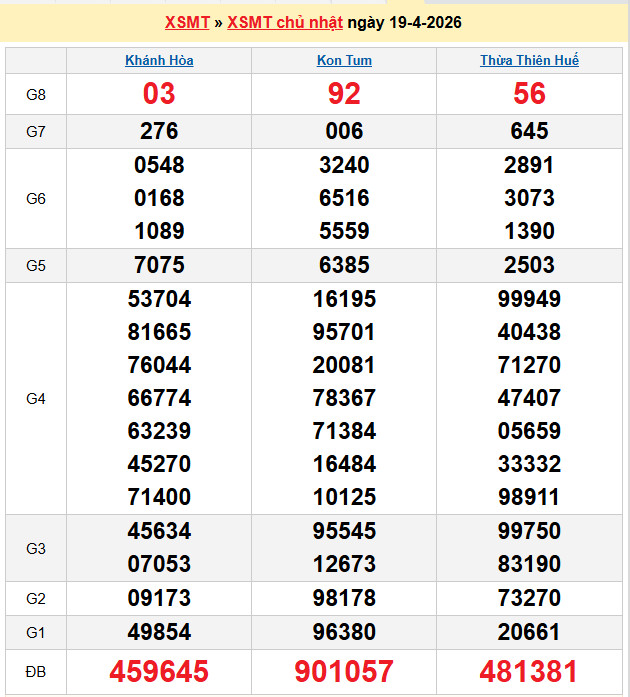Click G1 number 96380
The width and height of the screenshot is (630, 697).
tap(344, 632)
